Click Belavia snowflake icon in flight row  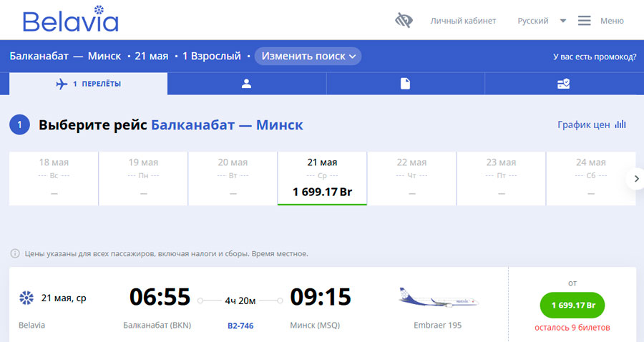click(26, 298)
